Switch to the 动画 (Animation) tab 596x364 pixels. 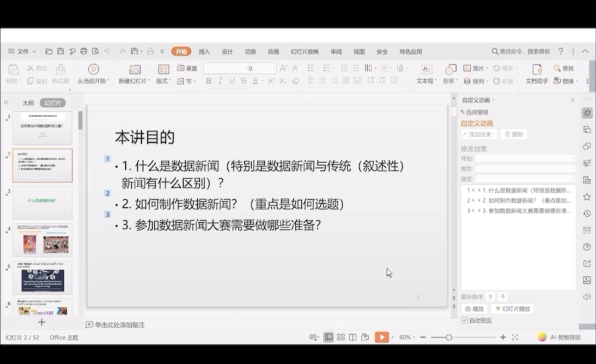click(273, 52)
